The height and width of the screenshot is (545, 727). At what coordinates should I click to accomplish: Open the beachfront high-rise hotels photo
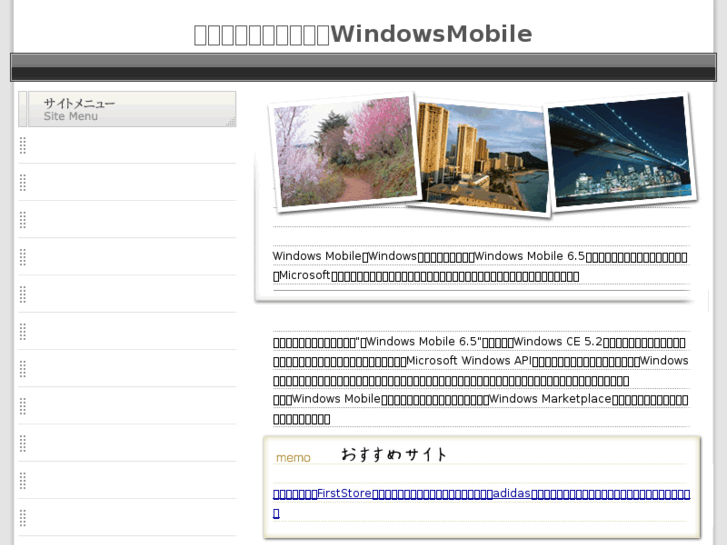[482, 158]
